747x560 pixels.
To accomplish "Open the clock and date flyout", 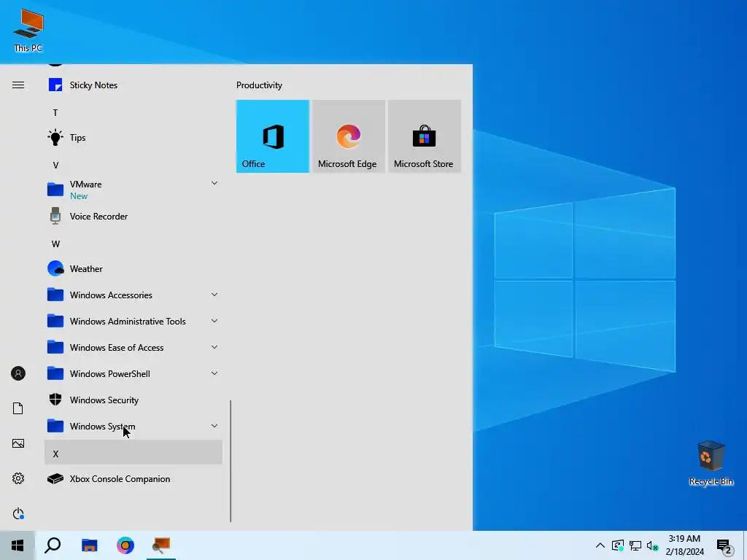I will pos(684,545).
